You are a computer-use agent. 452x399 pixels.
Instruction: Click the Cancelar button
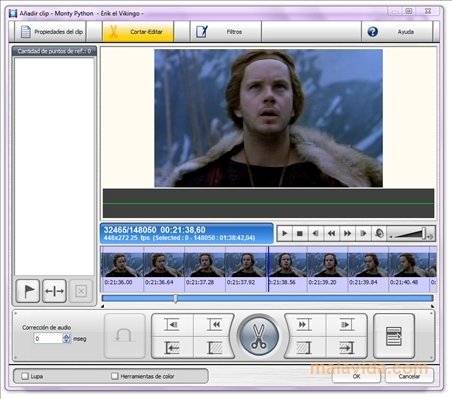click(x=409, y=376)
